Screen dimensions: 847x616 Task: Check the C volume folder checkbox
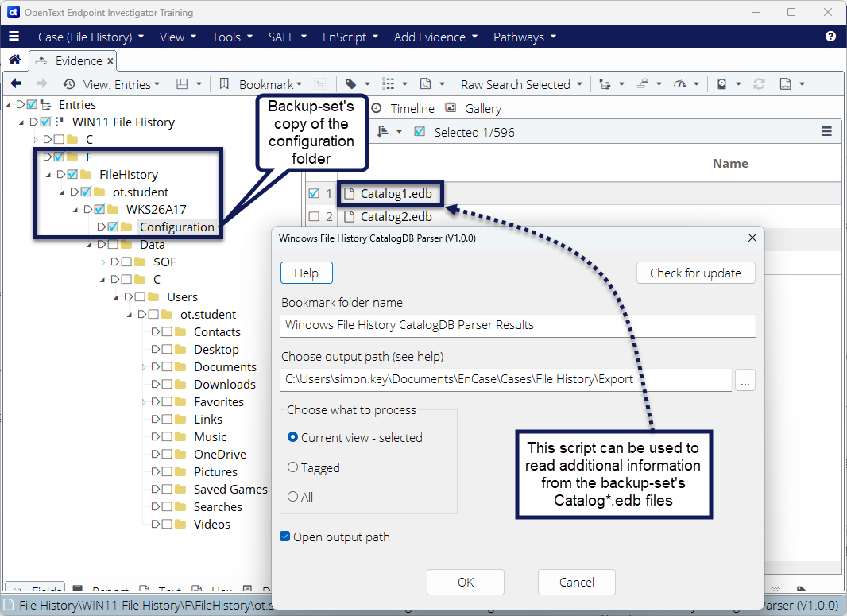tap(59, 139)
